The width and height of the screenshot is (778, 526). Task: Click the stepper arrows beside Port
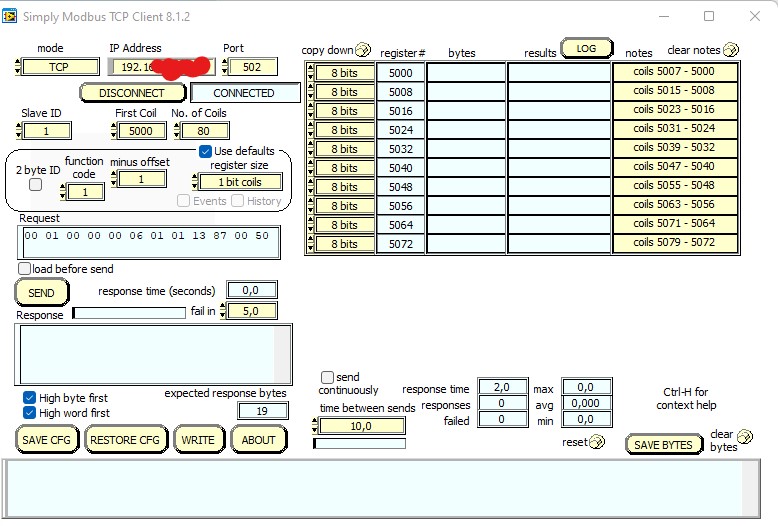click(225, 67)
